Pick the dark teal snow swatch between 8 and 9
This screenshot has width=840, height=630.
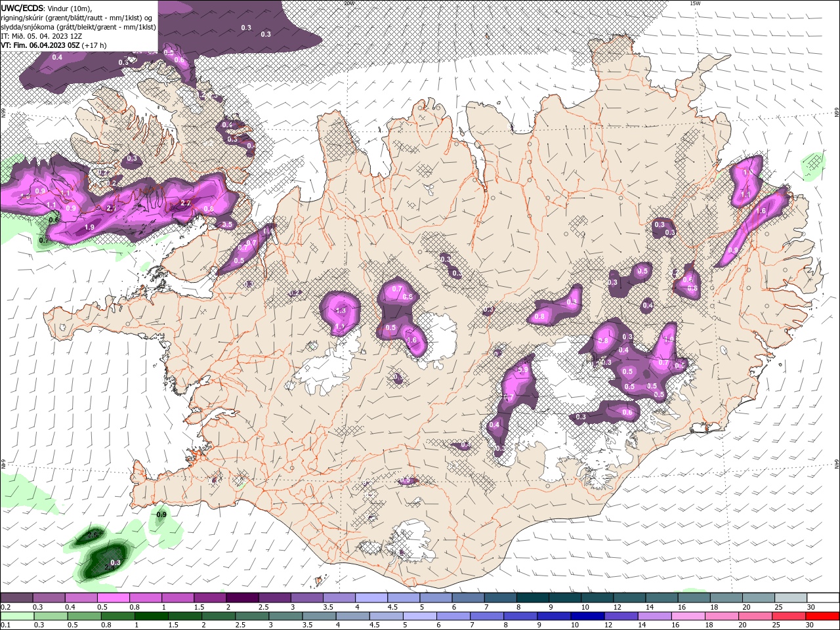pos(532,598)
